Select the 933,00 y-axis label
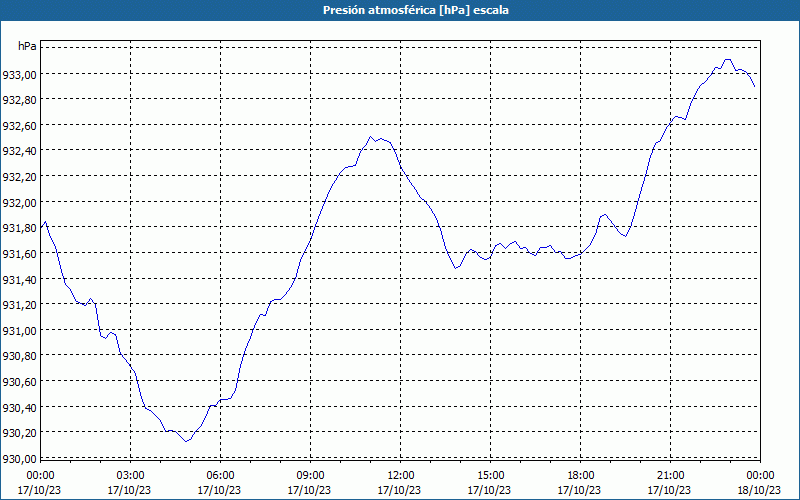800x500 pixels. tap(19, 75)
